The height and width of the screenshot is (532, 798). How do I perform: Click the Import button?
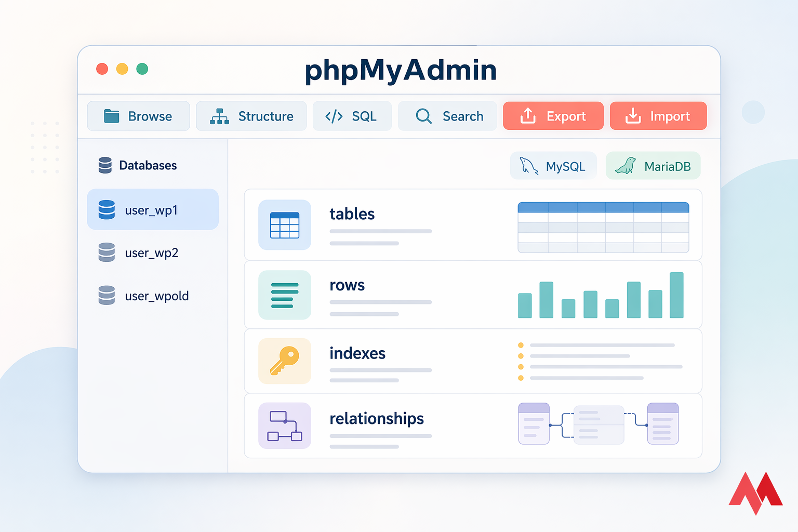pyautogui.click(x=658, y=116)
